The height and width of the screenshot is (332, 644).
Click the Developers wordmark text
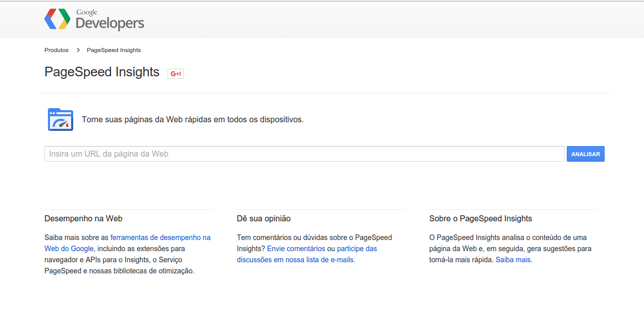click(110, 23)
